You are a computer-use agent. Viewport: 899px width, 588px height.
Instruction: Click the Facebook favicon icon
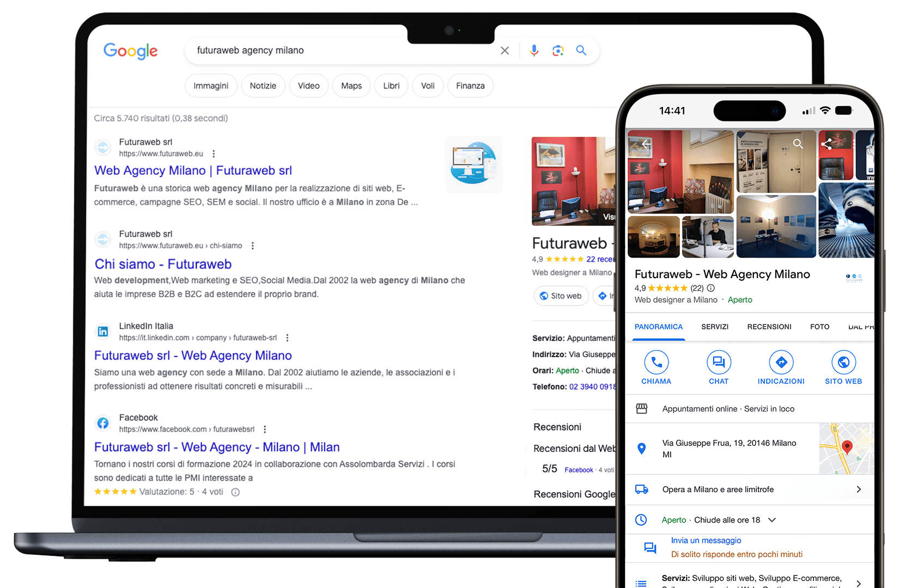[102, 423]
